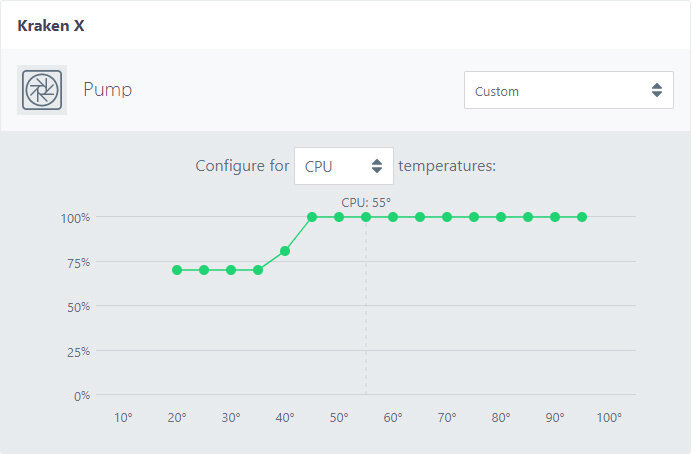The height and width of the screenshot is (454, 696).
Task: Select the 45° curve point at 100%
Action: point(312,217)
